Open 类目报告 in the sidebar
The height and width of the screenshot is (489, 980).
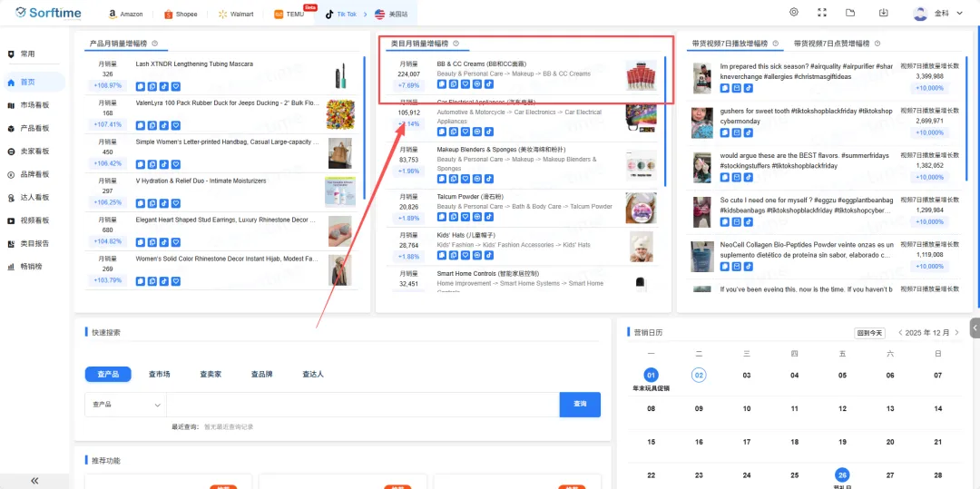tap(33, 243)
